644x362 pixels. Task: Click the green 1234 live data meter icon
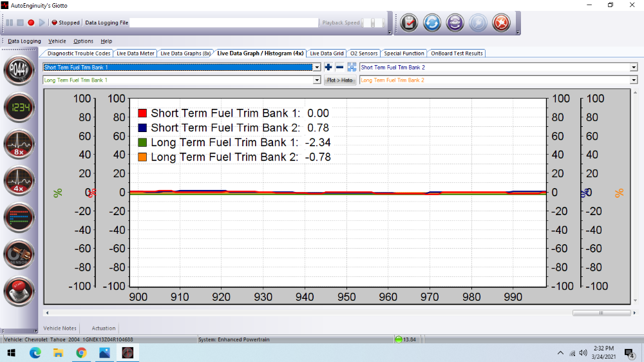19,107
